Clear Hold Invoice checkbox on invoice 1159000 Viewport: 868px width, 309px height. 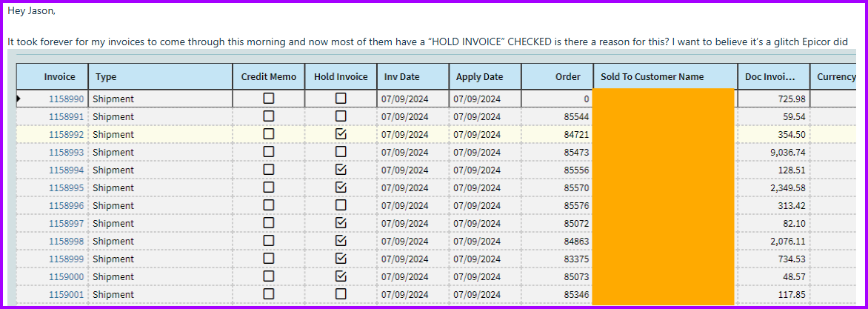pos(341,276)
